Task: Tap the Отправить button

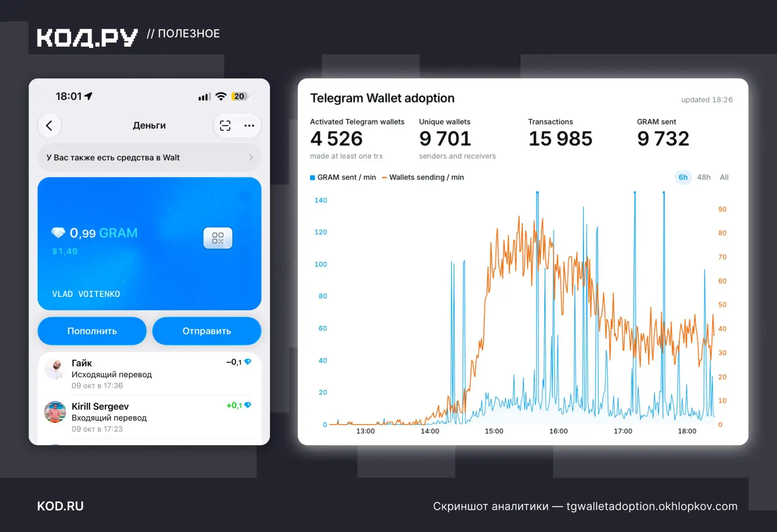Action: [x=206, y=331]
